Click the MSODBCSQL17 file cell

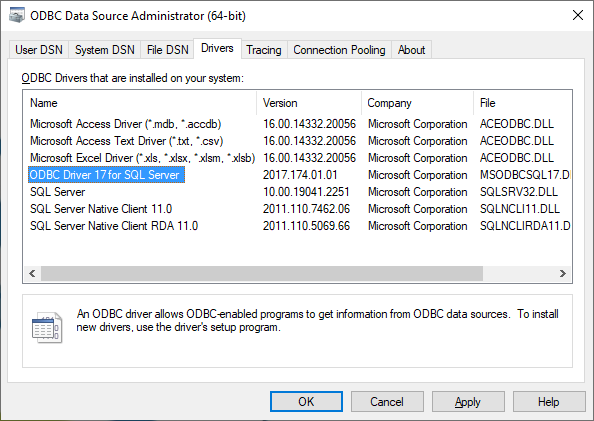point(525,175)
